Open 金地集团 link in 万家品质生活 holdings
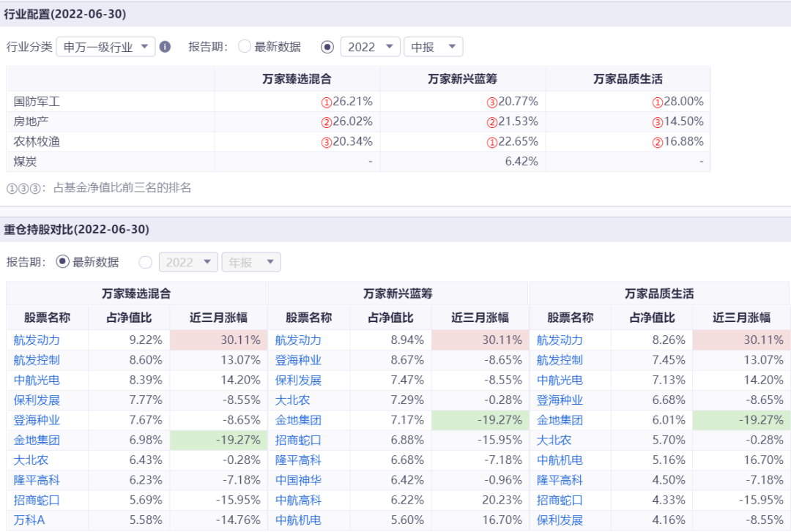 [560, 420]
